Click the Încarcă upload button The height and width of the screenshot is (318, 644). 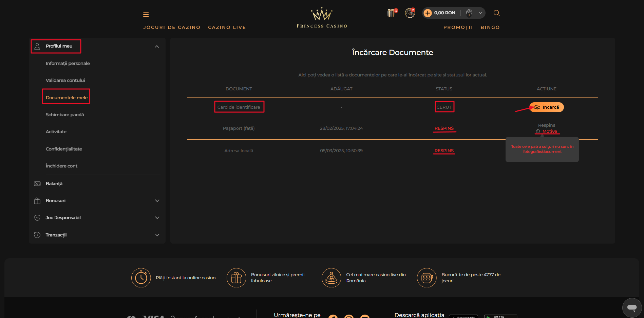tap(547, 107)
